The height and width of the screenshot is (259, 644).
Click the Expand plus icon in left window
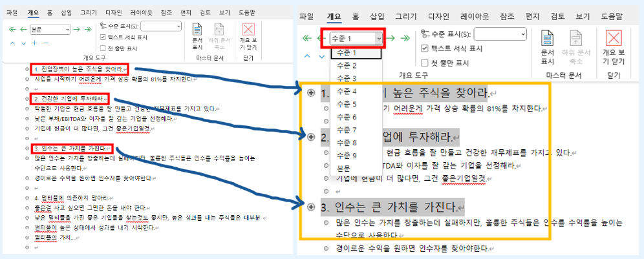click(34, 43)
